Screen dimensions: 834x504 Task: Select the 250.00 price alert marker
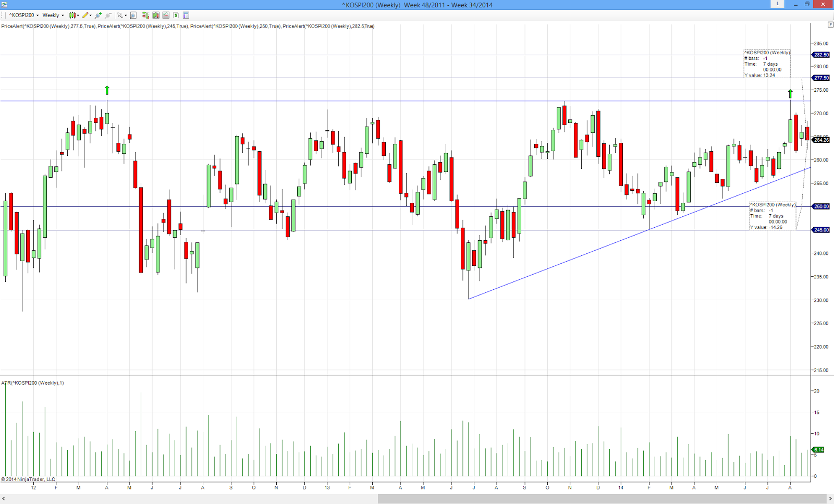[821, 206]
